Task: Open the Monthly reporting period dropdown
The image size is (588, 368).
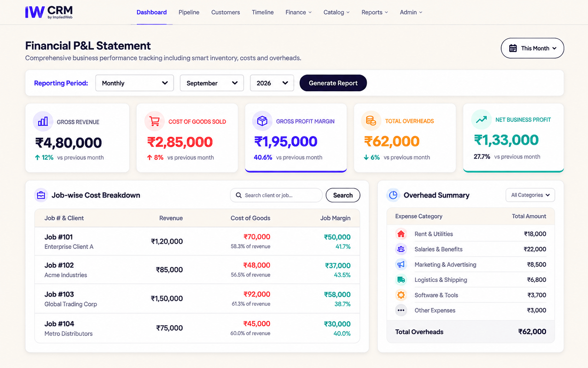Action: tap(135, 83)
